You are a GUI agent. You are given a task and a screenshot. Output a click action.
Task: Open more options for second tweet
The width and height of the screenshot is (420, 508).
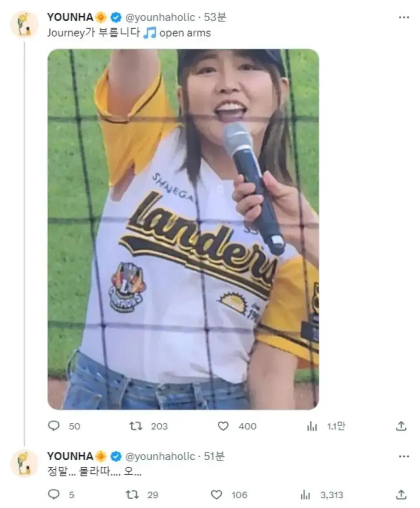[x=404, y=456]
